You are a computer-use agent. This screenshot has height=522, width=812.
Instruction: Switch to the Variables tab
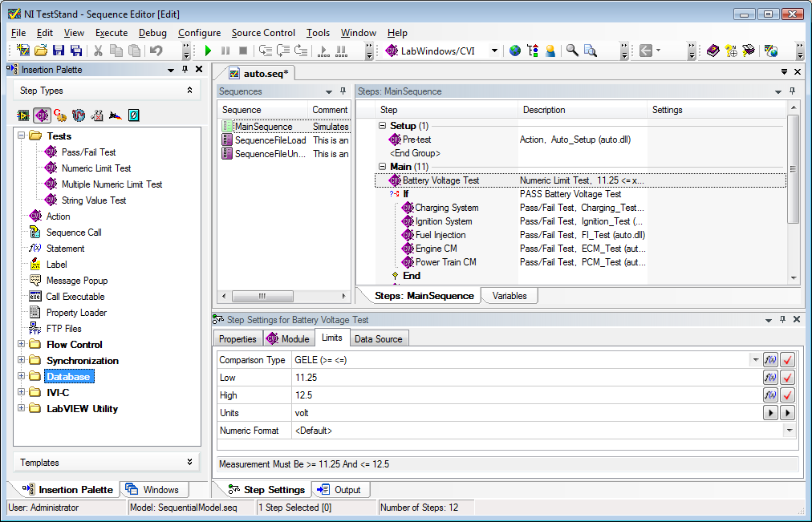tap(510, 296)
